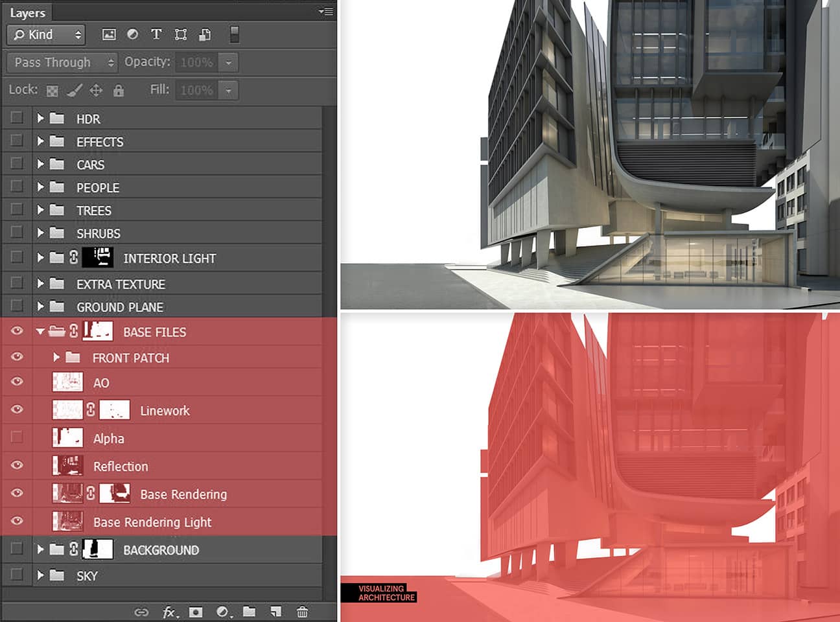Viewport: 840px width, 622px height.
Task: Hide the AO layer with eye icon
Action: click(17, 382)
